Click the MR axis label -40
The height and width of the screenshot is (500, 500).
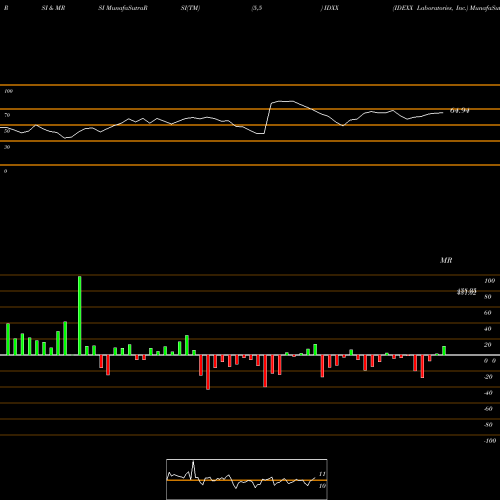coord(488,393)
